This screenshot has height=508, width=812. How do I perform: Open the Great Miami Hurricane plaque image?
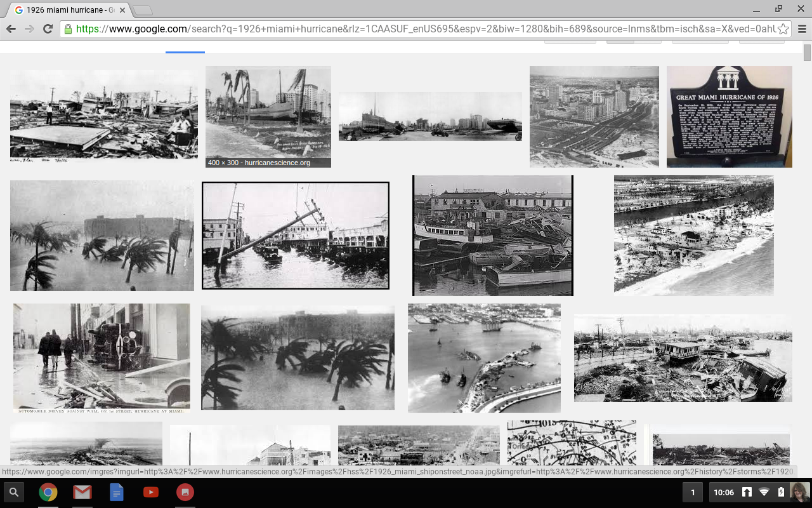(728, 117)
